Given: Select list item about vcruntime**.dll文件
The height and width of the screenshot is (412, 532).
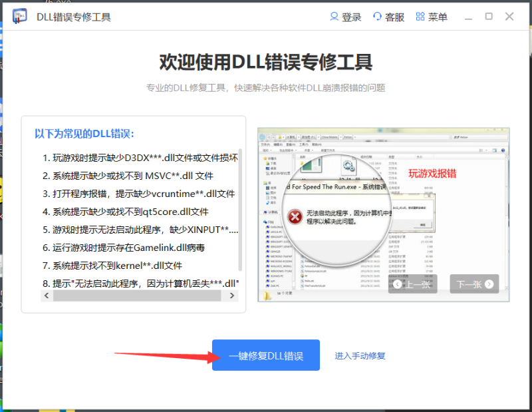Looking at the screenshot, I should point(139,194).
